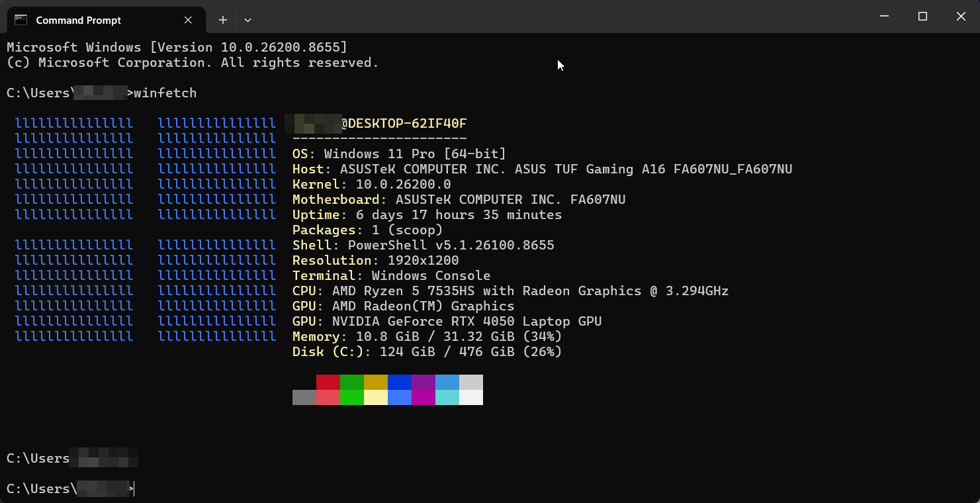Click the 'Disk (C:)' label
This screenshot has width=980, height=503.
328,351
